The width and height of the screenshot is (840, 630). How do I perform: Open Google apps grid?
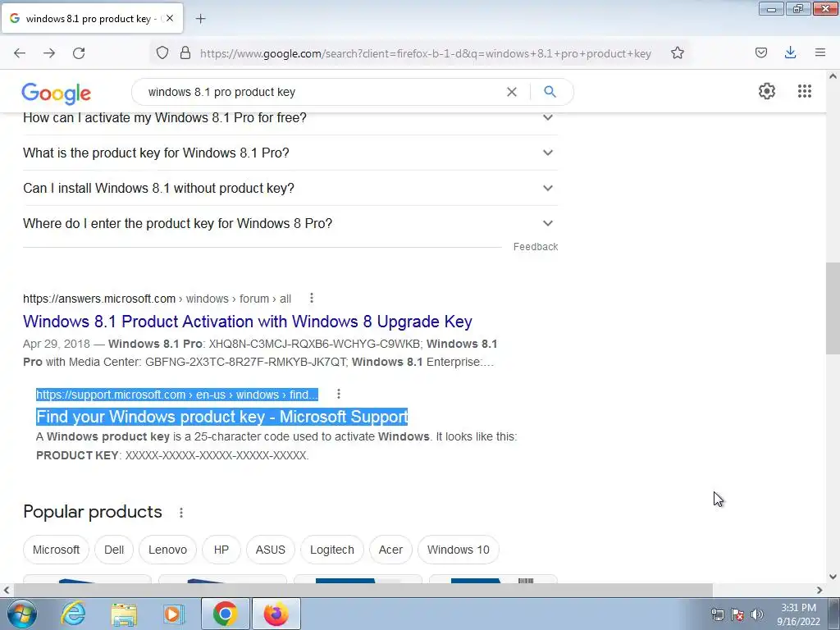click(x=804, y=91)
